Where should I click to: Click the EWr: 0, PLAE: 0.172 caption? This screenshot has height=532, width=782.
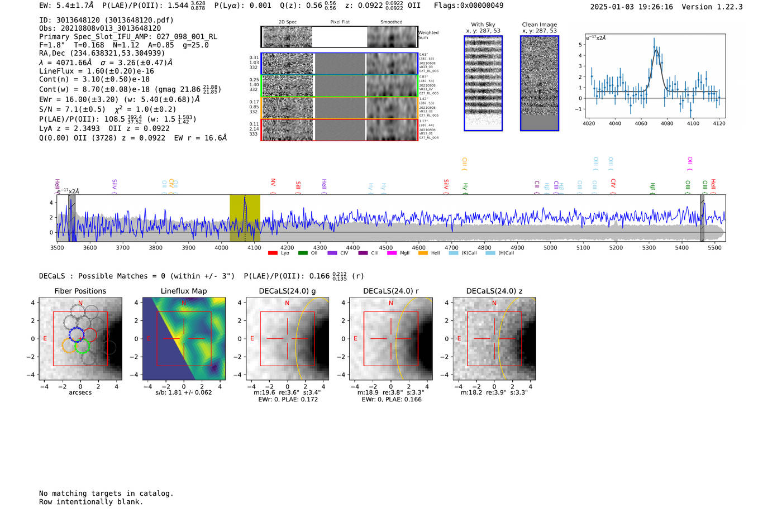[x=288, y=399]
